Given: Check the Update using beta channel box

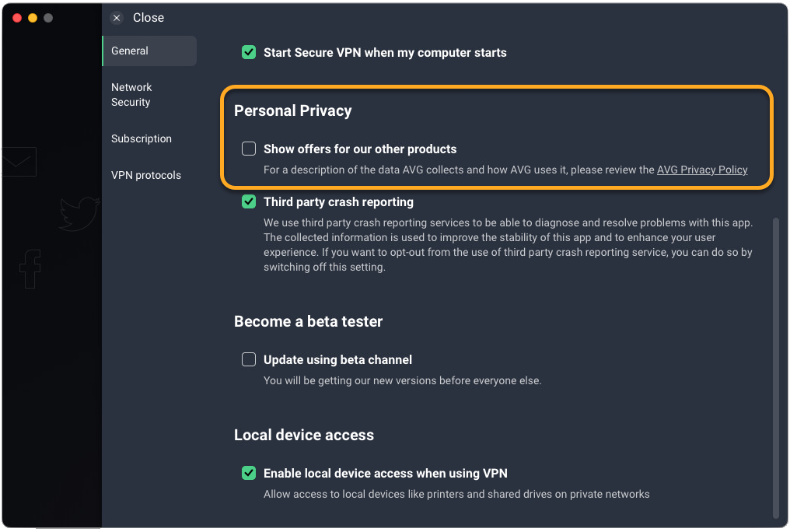Looking at the screenshot, I should (249, 359).
